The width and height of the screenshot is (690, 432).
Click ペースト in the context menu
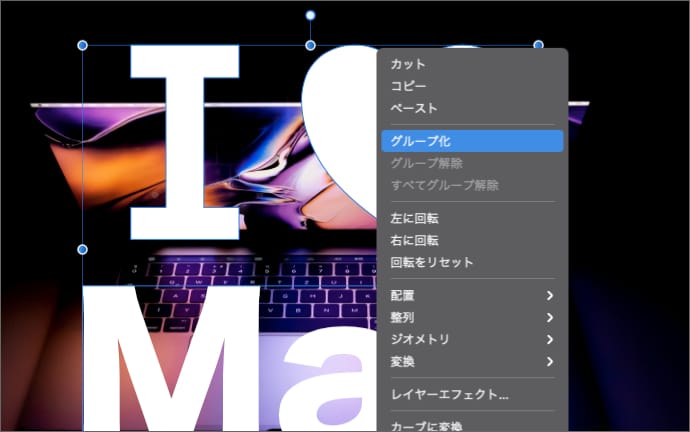tap(414, 108)
